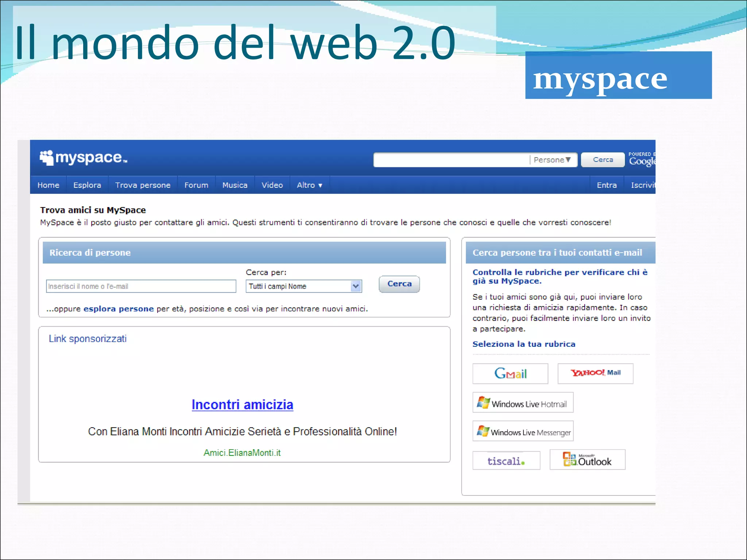Image resolution: width=747 pixels, height=560 pixels.
Task: Open the Home menu item
Action: tap(48, 185)
